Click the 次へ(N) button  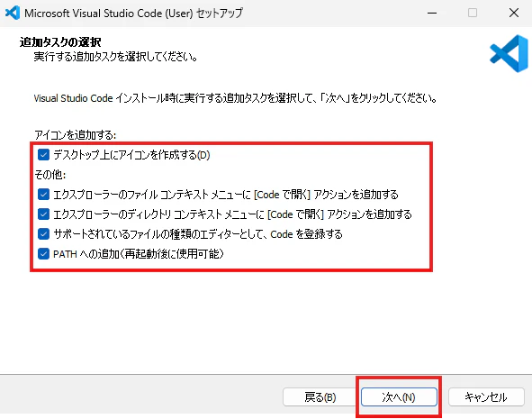click(399, 397)
